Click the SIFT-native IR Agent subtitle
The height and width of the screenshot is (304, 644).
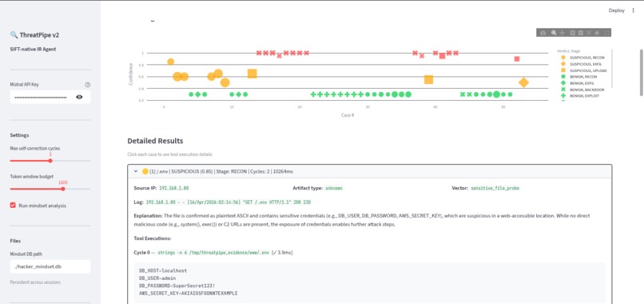pyautogui.click(x=33, y=50)
